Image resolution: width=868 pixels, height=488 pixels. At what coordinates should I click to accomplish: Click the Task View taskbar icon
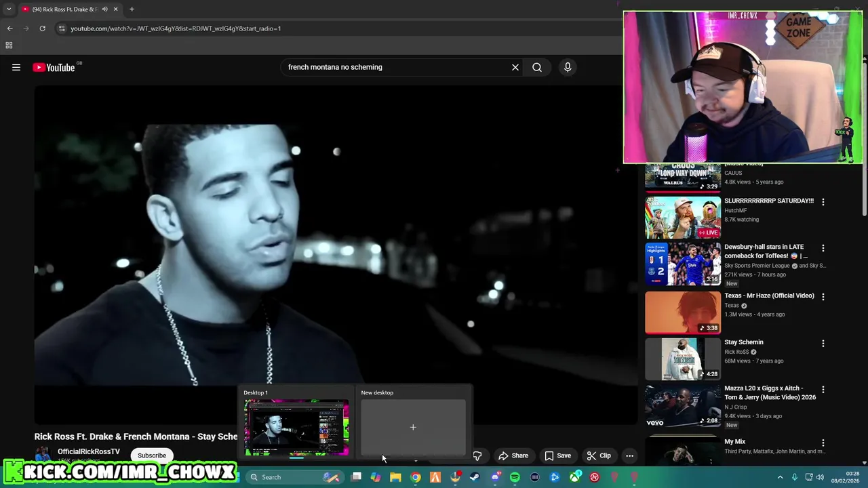[356, 477]
